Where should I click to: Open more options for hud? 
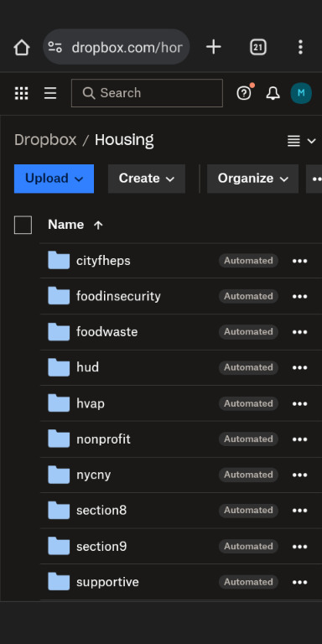pyautogui.click(x=300, y=368)
